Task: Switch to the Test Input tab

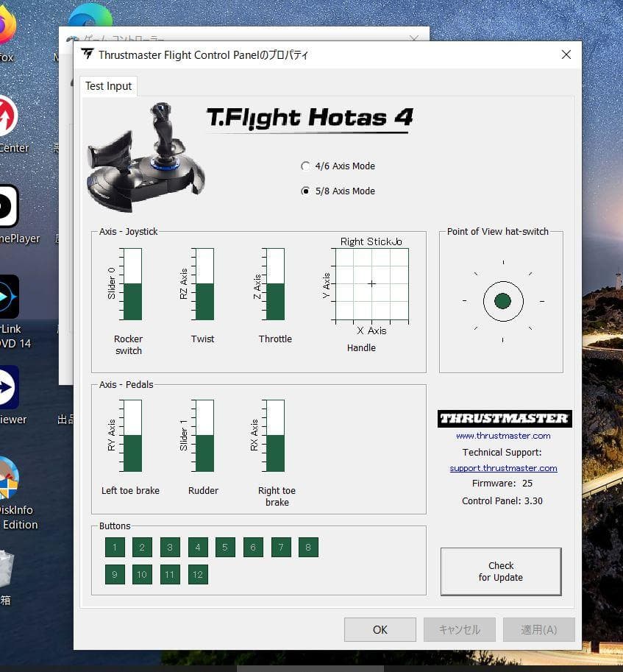Action: 108,86
